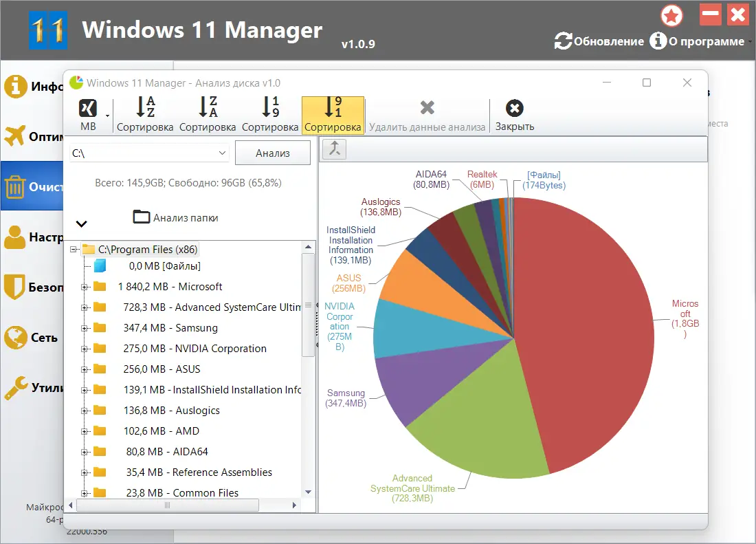Click the MB units icon

tap(88, 109)
